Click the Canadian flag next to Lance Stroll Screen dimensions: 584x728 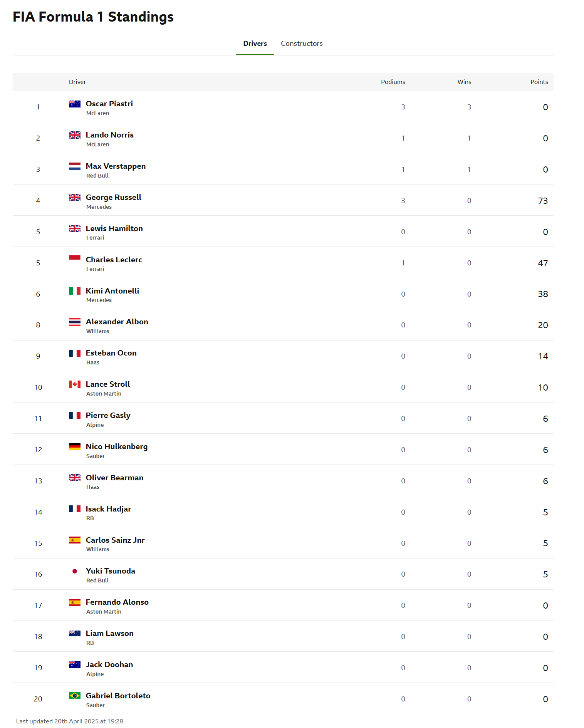click(x=75, y=384)
